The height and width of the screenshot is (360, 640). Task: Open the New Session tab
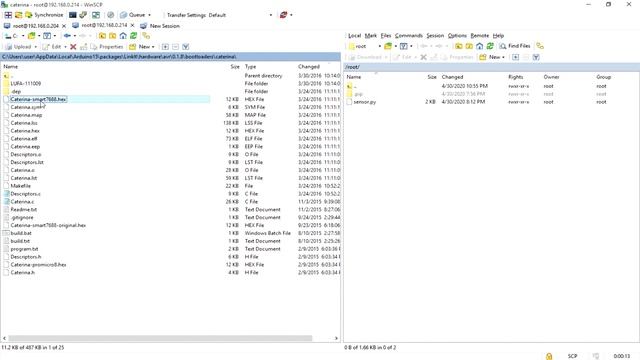click(x=160, y=26)
